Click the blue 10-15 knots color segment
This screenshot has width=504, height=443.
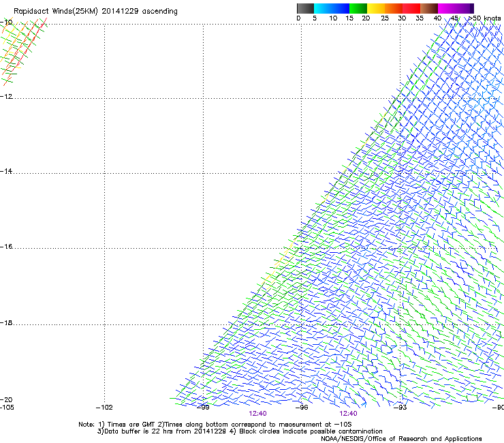click(341, 8)
